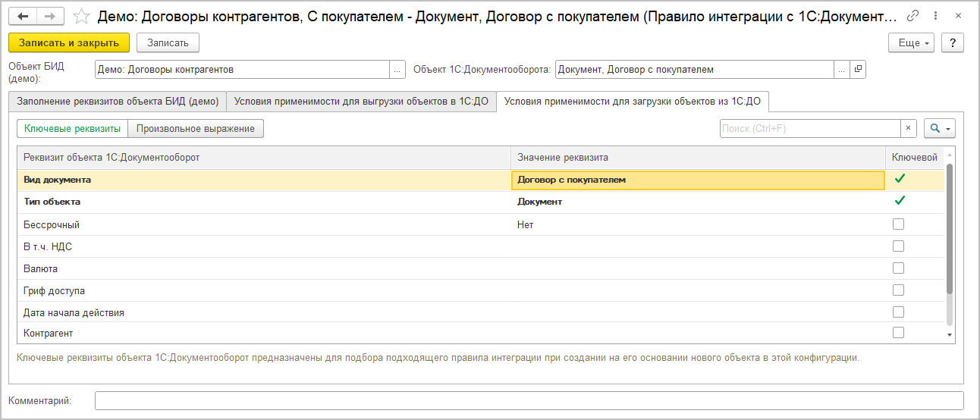The height and width of the screenshot is (420, 980).
Task: Click the question mark help button
Action: tap(952, 43)
